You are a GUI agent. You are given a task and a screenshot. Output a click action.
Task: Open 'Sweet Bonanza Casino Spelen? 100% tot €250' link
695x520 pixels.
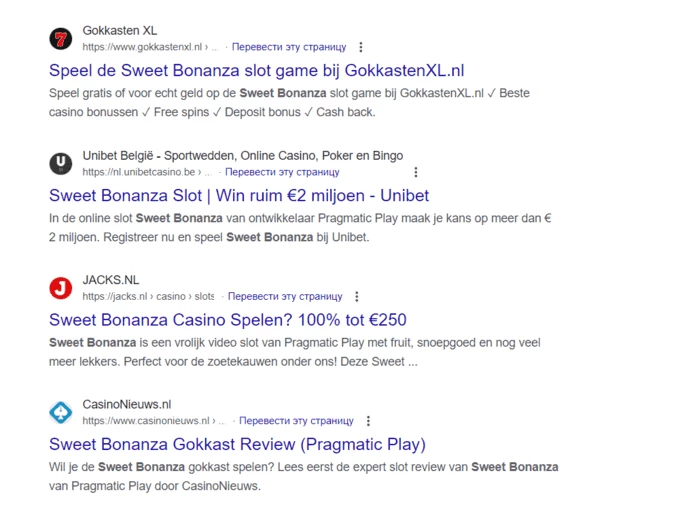click(x=227, y=320)
